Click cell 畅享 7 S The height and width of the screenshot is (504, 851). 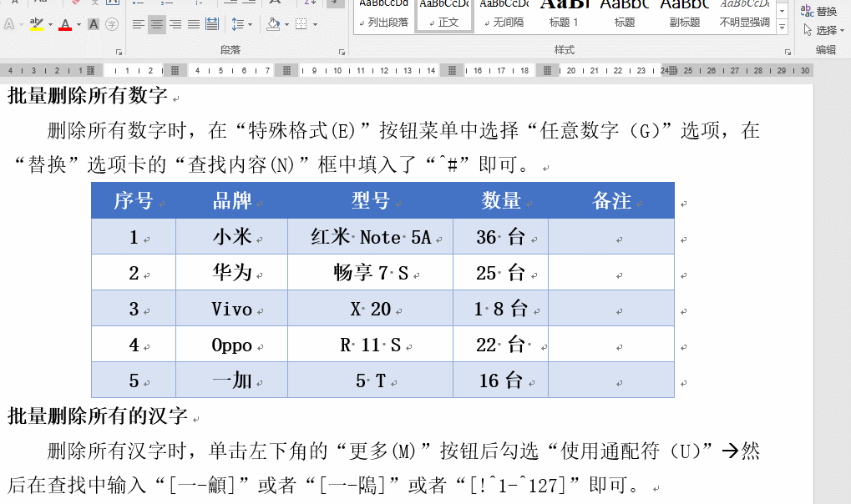[372, 273]
